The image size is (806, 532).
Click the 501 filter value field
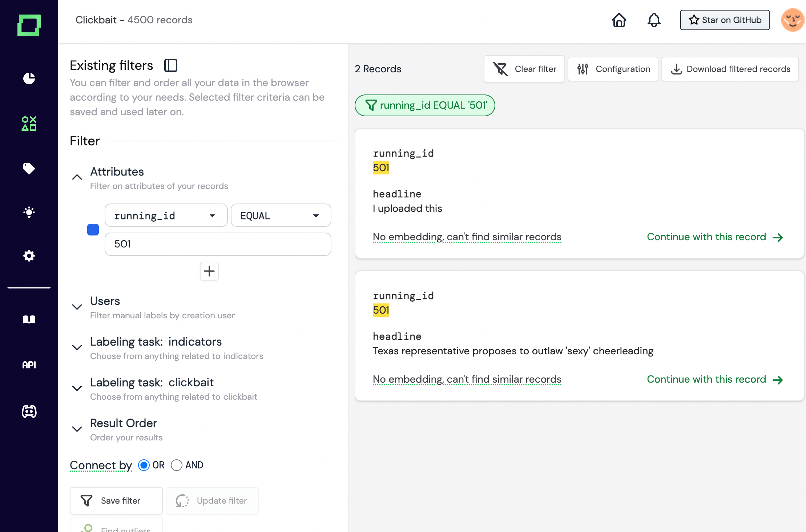coord(218,244)
